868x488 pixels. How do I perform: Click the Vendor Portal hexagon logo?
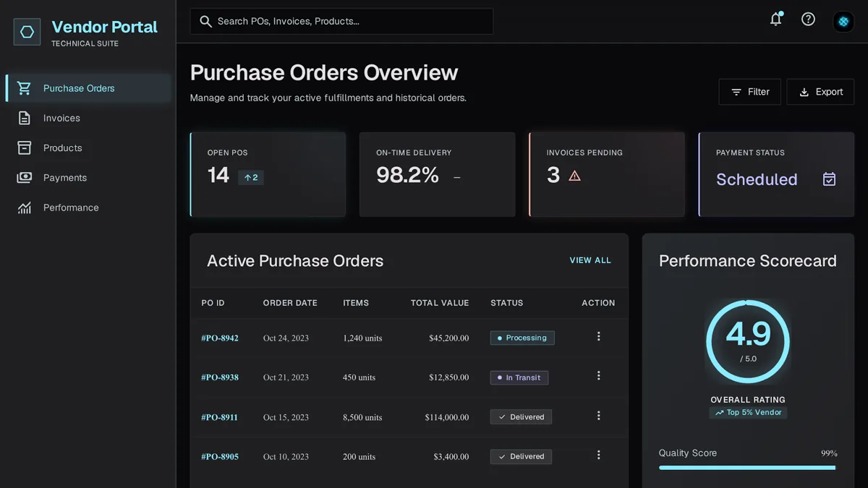27,32
